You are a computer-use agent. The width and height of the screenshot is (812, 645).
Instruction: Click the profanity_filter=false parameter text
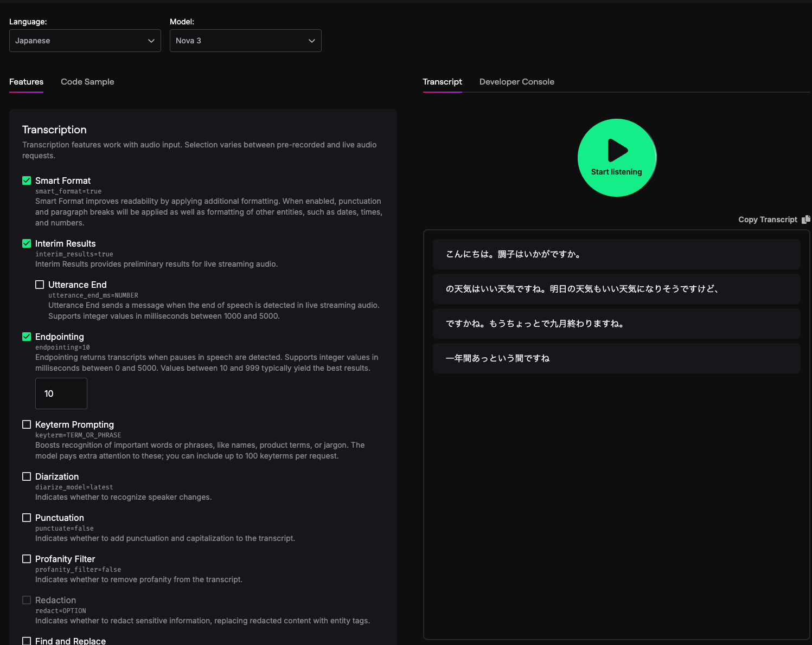78,570
